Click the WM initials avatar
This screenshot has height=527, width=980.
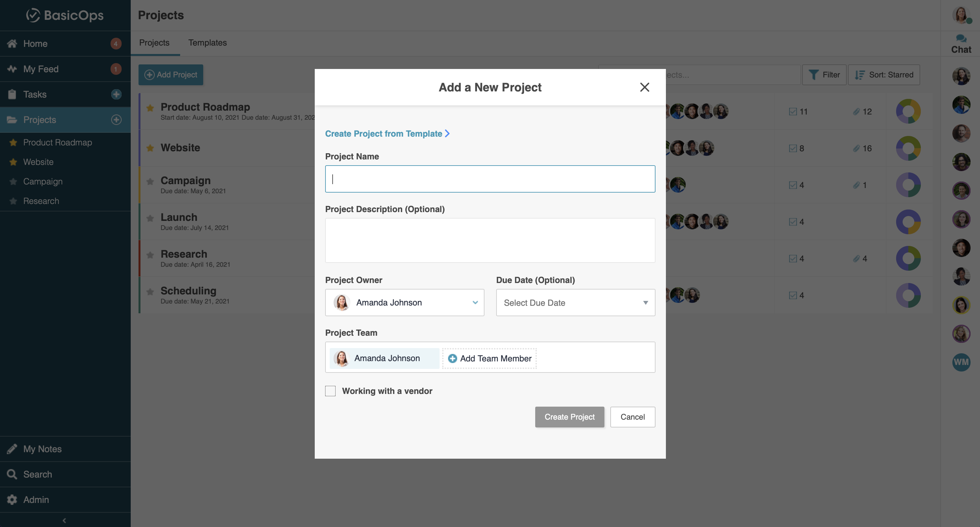point(961,362)
